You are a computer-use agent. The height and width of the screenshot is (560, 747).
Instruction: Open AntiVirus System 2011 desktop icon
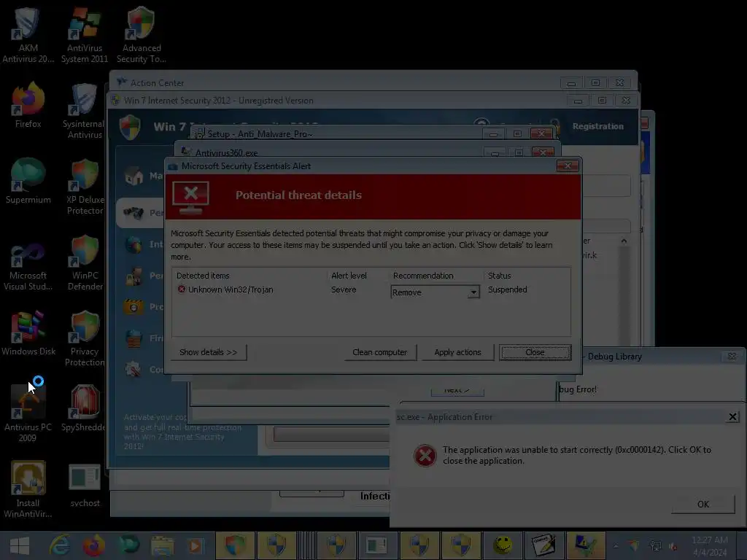pyautogui.click(x=85, y=34)
